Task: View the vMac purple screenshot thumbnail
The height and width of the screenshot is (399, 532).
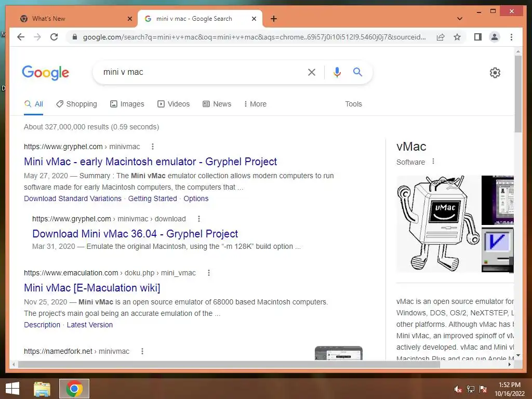Action: [497, 200]
